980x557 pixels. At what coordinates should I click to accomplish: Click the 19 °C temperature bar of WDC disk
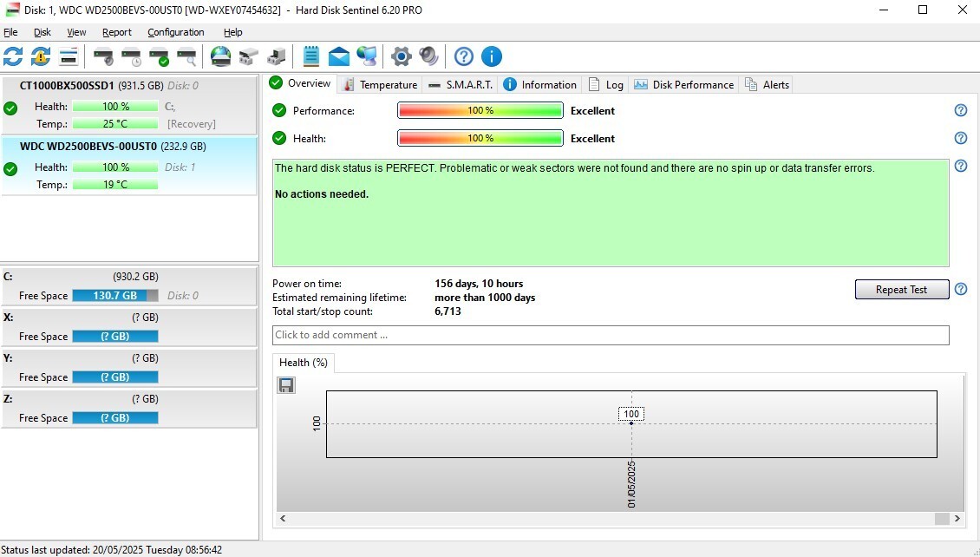point(115,185)
